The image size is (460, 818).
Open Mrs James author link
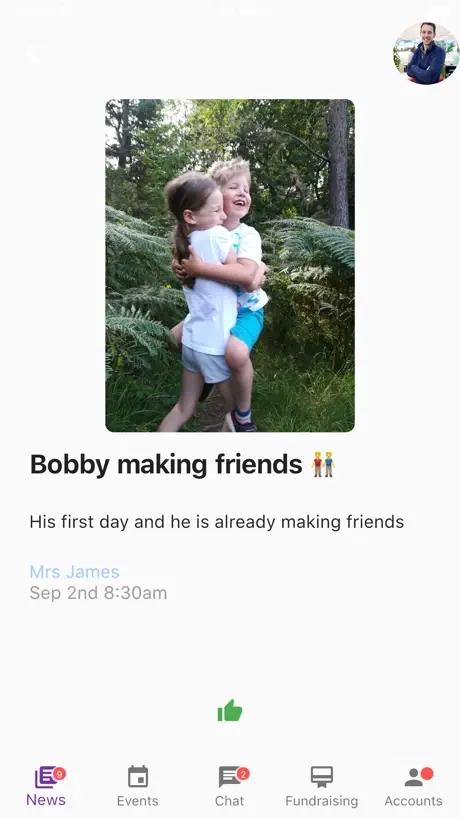tap(75, 572)
